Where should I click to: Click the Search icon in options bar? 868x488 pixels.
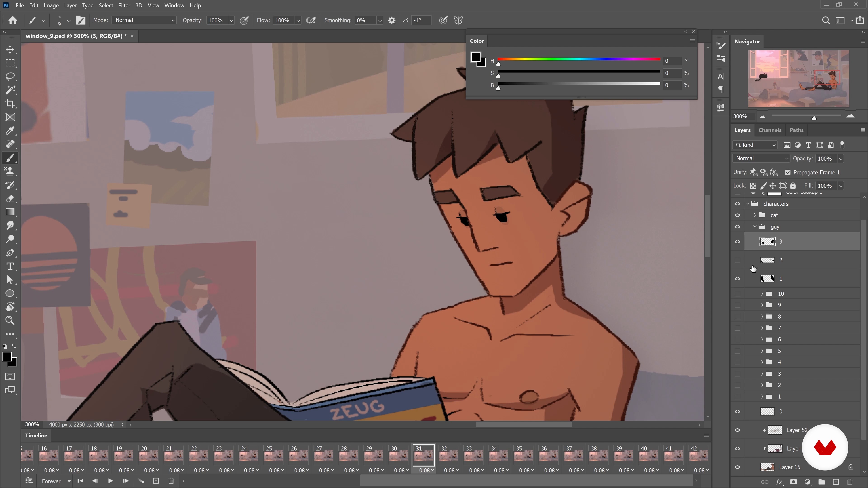826,21
